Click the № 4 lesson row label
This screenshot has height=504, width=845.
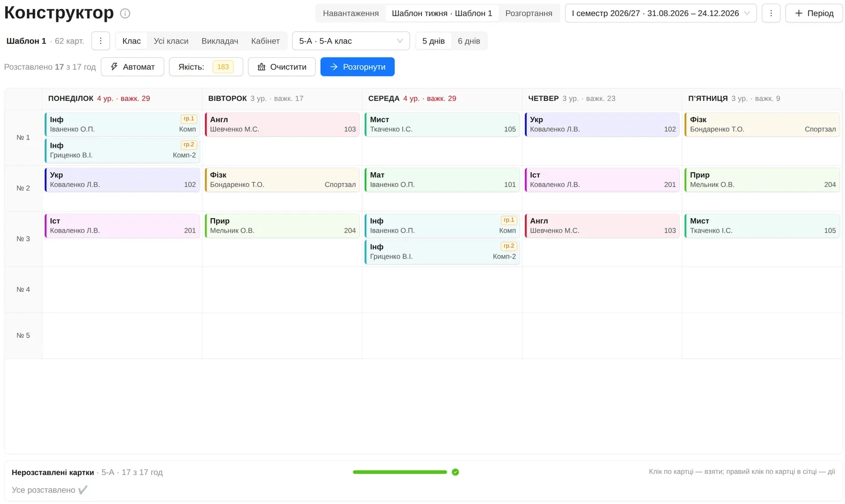click(x=23, y=290)
